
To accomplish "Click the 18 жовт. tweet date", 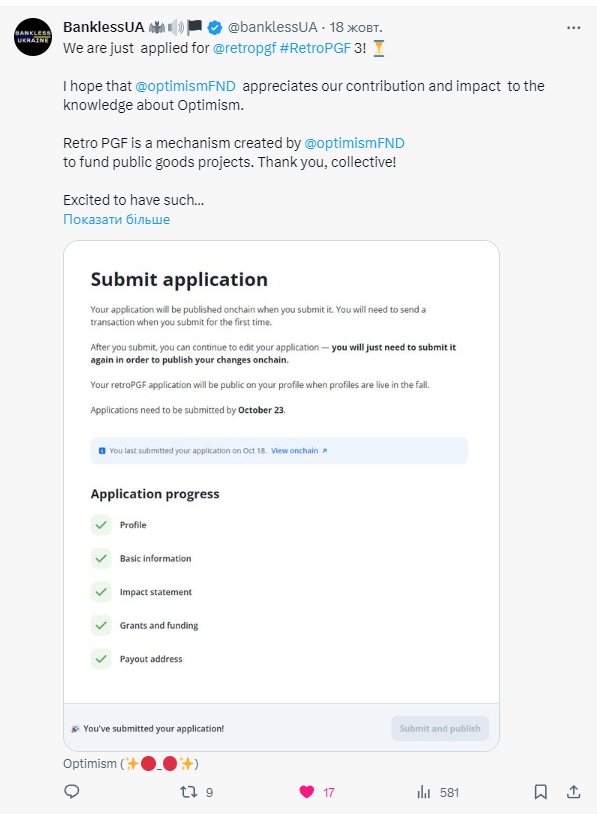I will point(356,27).
